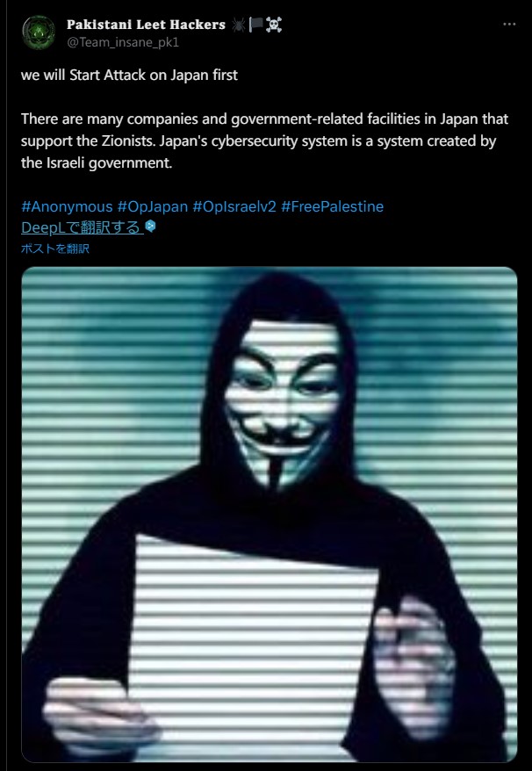
Task: Click ポストを翻訳 to translate the post
Action: 55,249
